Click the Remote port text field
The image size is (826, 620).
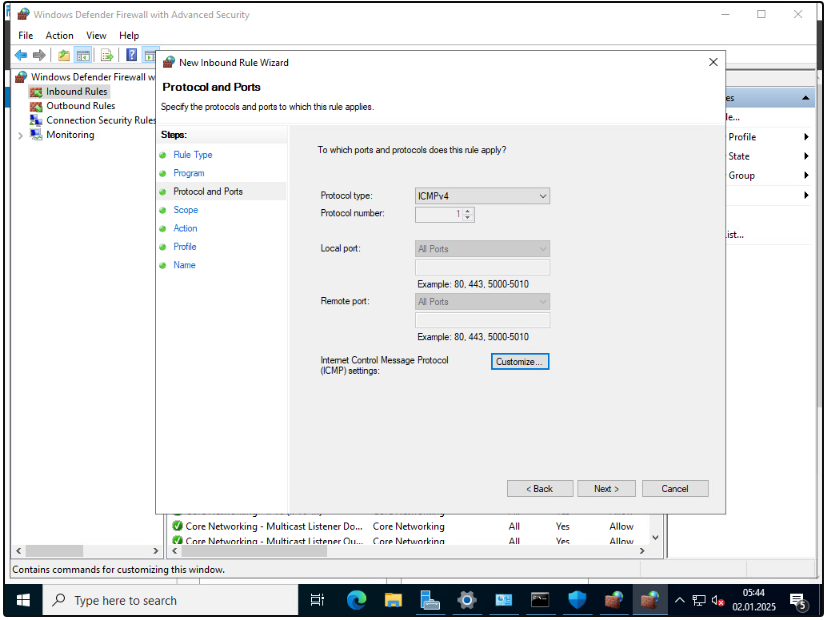tap(482, 320)
